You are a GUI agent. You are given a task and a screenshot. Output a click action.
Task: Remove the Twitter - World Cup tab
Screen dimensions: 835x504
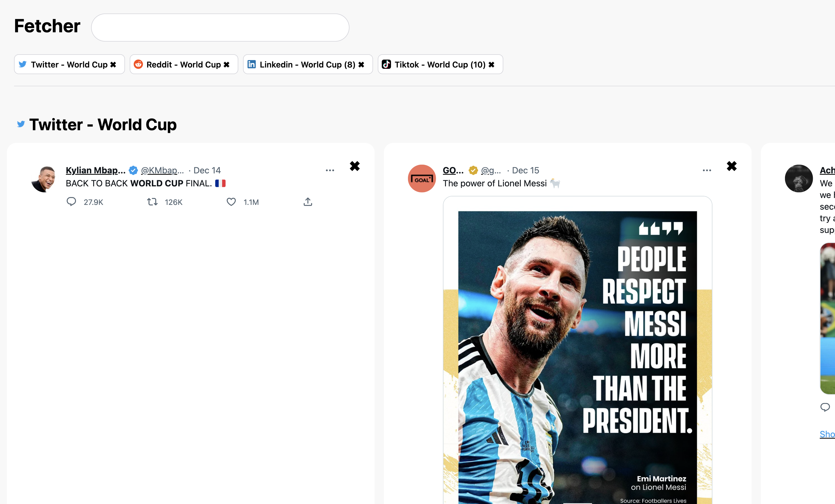[113, 64]
